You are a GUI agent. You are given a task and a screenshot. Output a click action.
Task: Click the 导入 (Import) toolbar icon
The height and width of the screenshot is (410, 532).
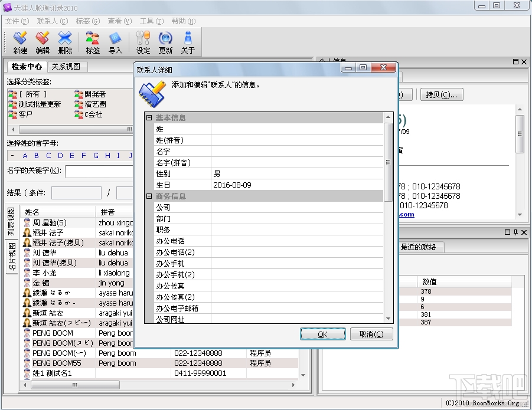115,42
